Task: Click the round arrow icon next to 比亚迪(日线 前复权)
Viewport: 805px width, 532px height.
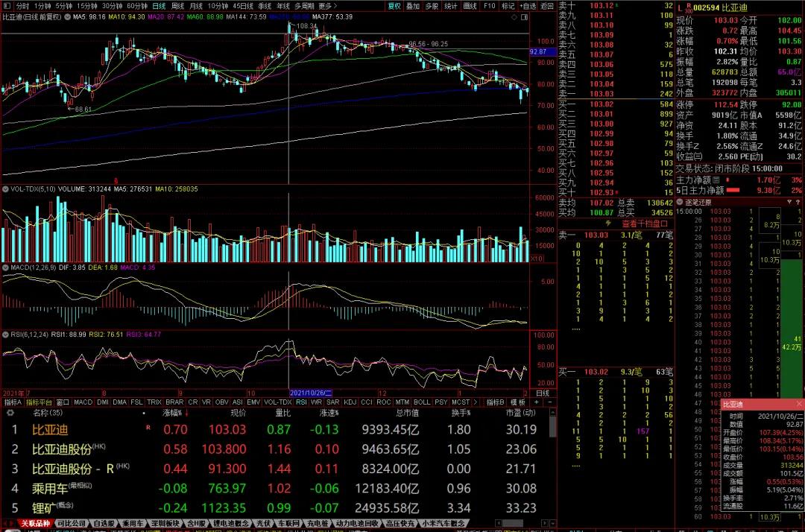Action: (x=67, y=16)
